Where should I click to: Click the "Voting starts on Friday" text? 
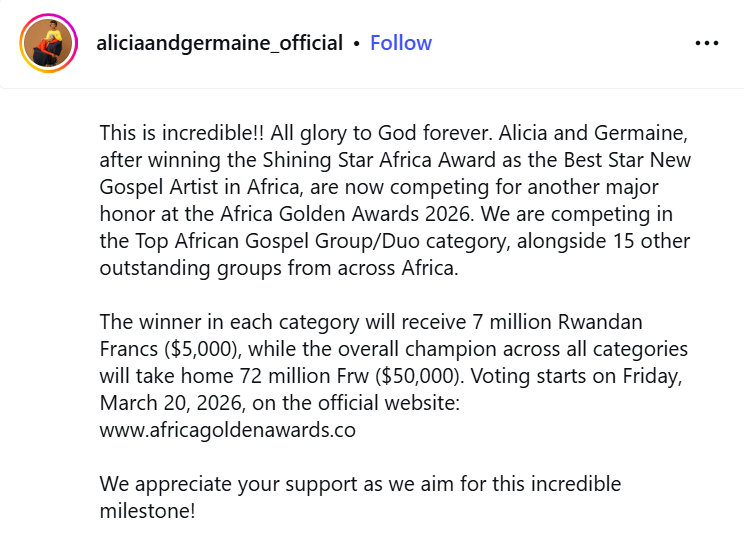click(x=598, y=377)
